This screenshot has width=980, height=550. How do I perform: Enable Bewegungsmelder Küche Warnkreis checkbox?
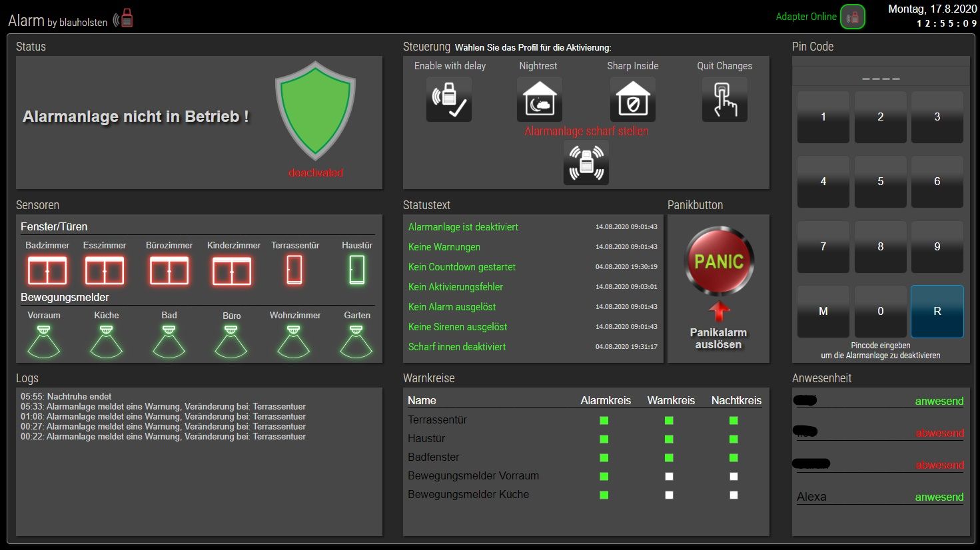(x=669, y=495)
